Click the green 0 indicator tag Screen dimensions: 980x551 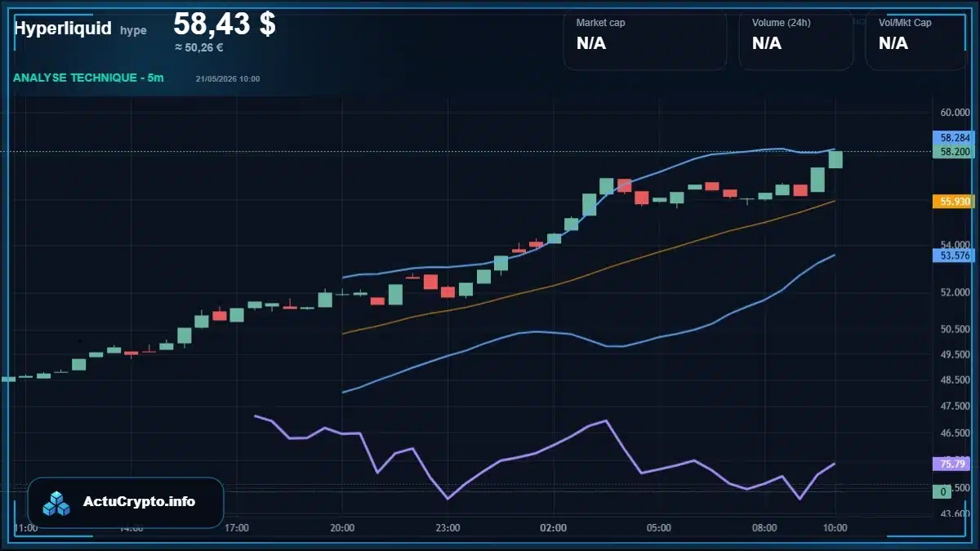coord(942,491)
